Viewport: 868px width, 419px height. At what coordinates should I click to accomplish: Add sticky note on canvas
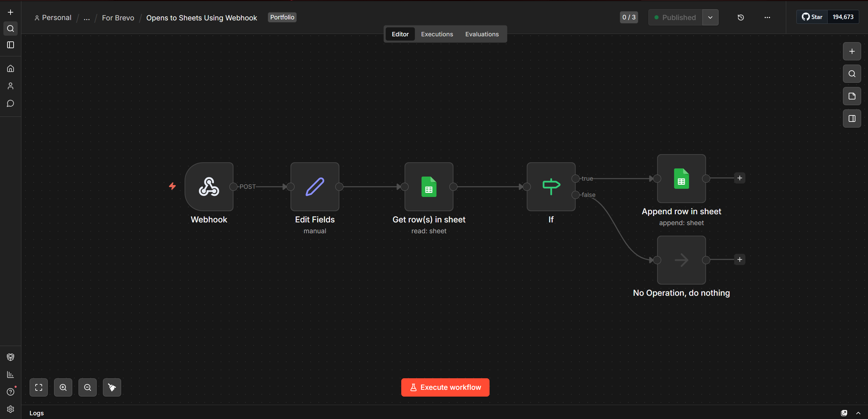tap(852, 96)
